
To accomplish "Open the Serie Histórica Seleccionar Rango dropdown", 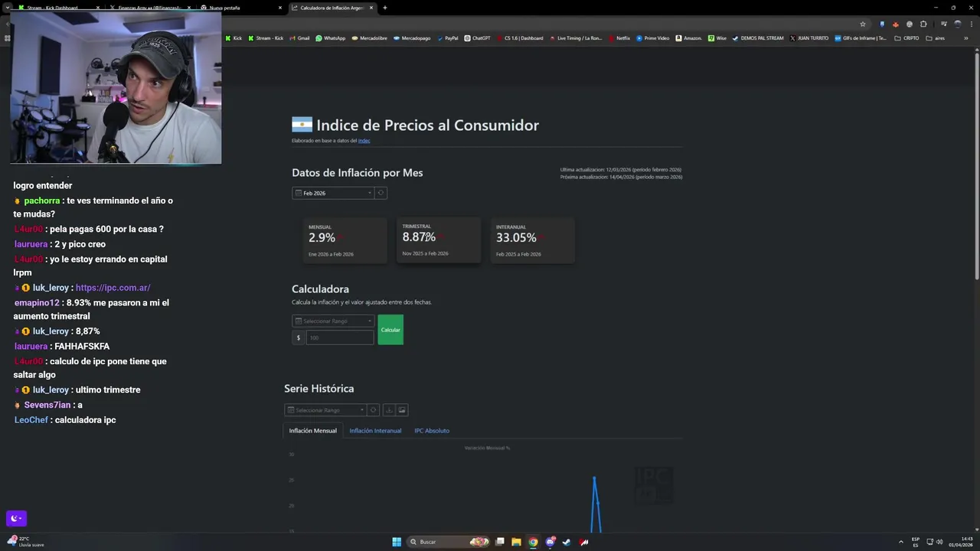I will [x=325, y=410].
